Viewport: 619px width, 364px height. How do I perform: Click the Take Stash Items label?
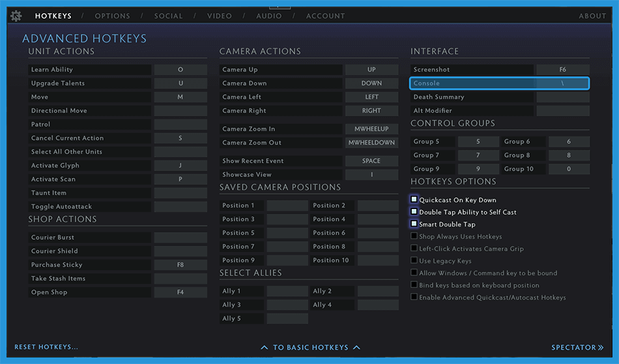59,279
